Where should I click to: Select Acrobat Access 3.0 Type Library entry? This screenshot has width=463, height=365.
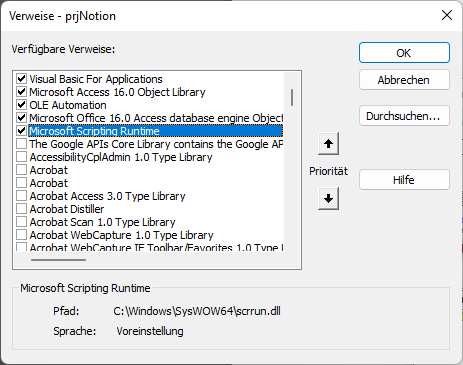tap(107, 196)
